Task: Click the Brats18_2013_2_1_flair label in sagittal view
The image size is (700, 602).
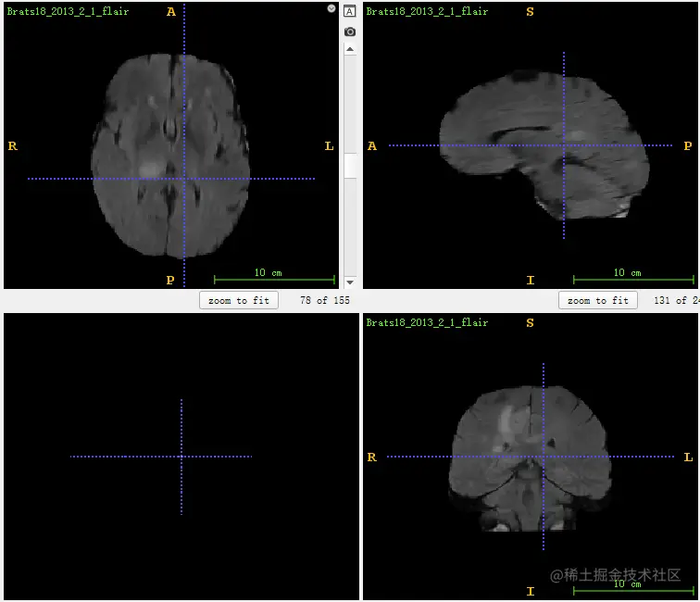Action: point(427,11)
